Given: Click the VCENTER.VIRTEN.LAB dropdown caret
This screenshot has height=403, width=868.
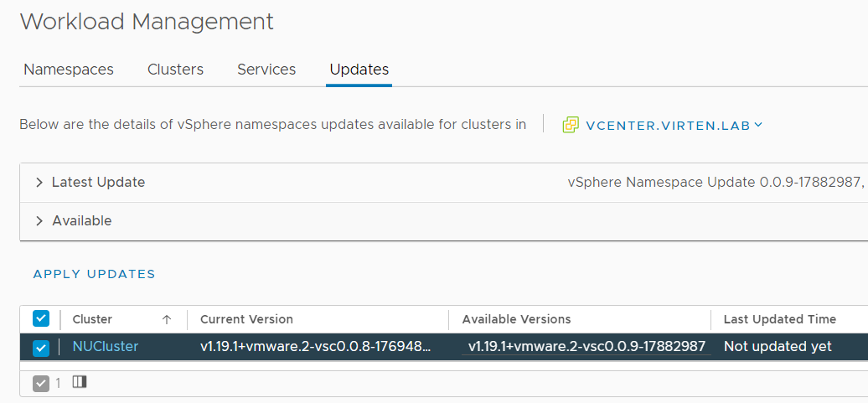Looking at the screenshot, I should 758,125.
